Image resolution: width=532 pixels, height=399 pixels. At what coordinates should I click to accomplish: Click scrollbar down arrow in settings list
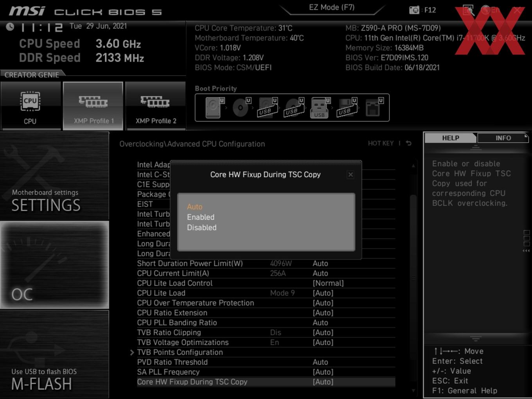(x=413, y=390)
